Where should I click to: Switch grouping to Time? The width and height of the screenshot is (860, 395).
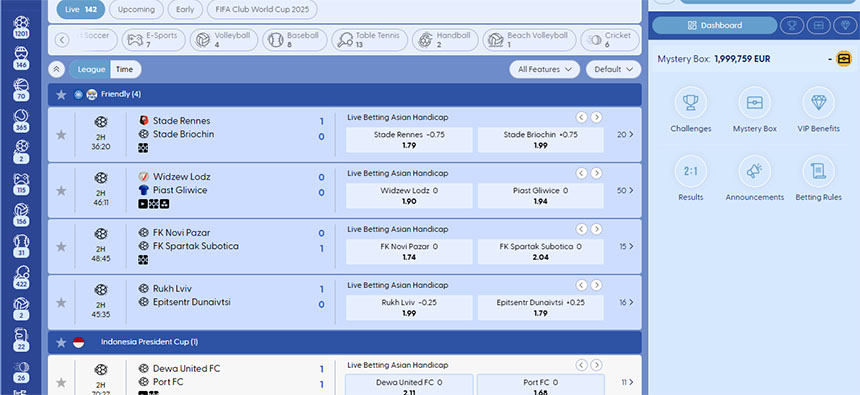pyautogui.click(x=125, y=70)
